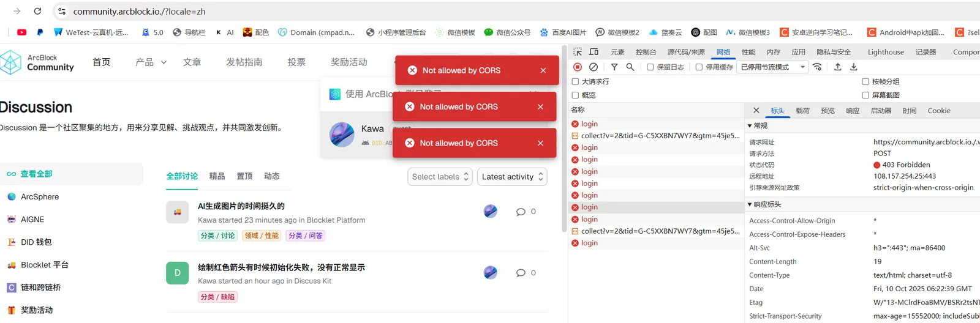Open comments icon on 绘制红色箭头 post
Image resolution: width=980 pixels, height=323 pixels.
point(521,273)
